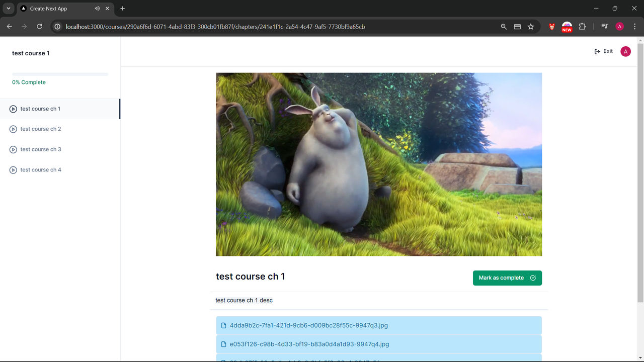Viewport: 644px width, 362px height.
Task: Click the test course ch 1 desc text
Action: pyautogui.click(x=244, y=300)
